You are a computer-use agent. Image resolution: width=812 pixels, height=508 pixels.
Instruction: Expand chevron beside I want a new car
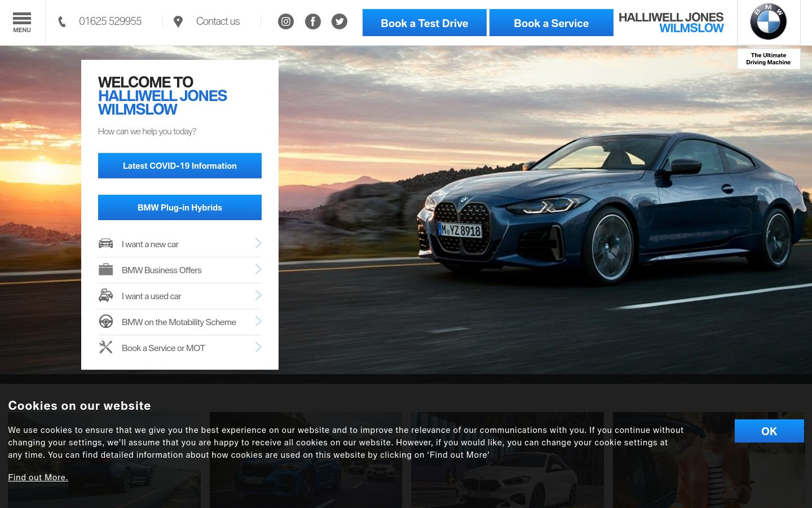(x=258, y=243)
